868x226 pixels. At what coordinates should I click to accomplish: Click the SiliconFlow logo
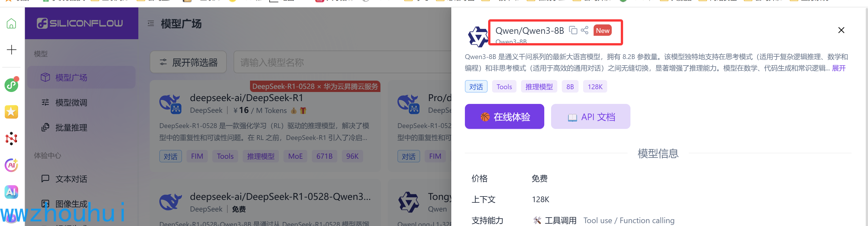click(80, 23)
